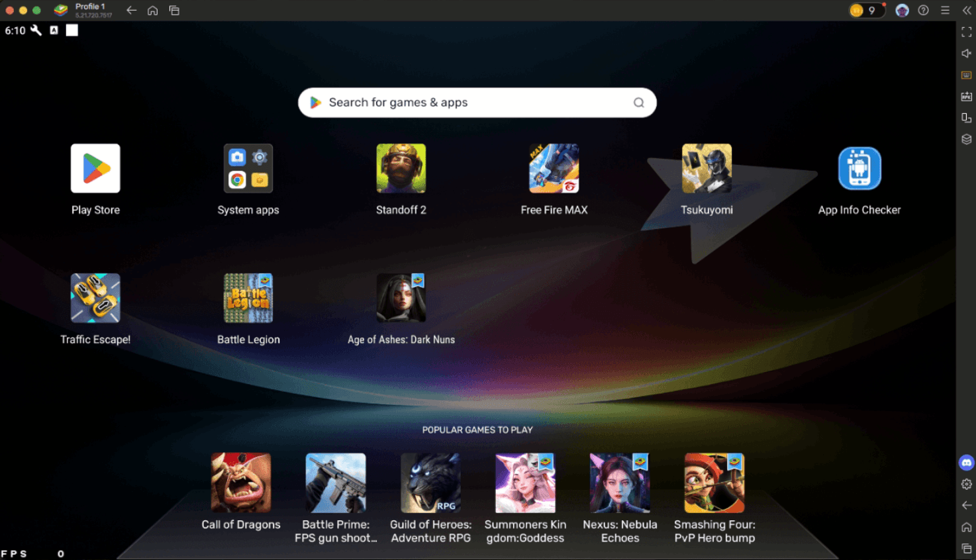The height and width of the screenshot is (560, 976).
Task: Open Call of Dragons from popular games
Action: [241, 483]
